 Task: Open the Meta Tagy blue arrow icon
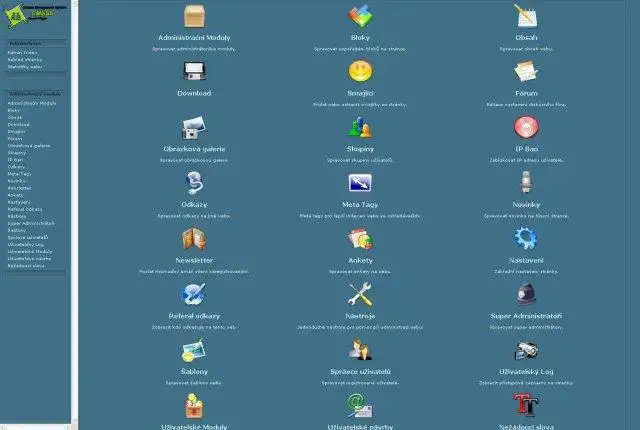(360, 183)
